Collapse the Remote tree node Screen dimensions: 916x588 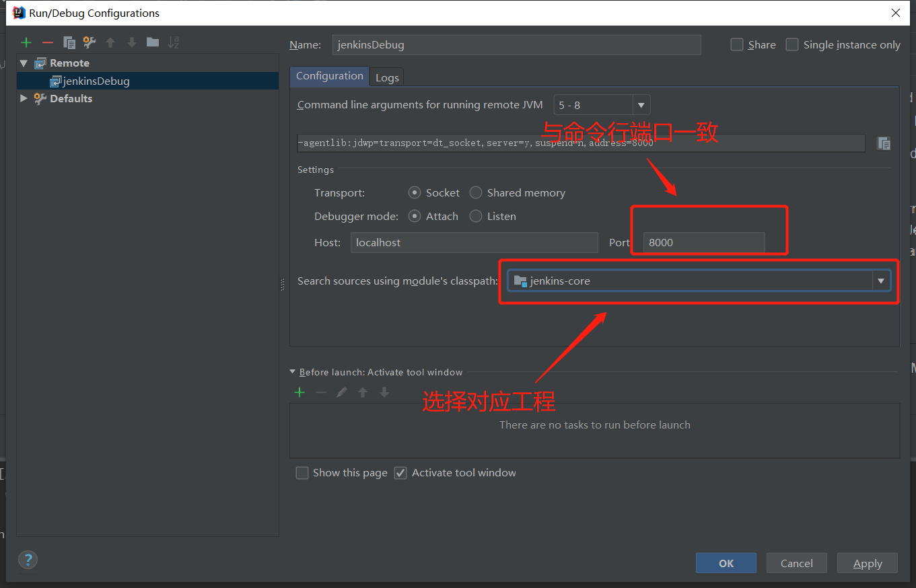click(24, 63)
